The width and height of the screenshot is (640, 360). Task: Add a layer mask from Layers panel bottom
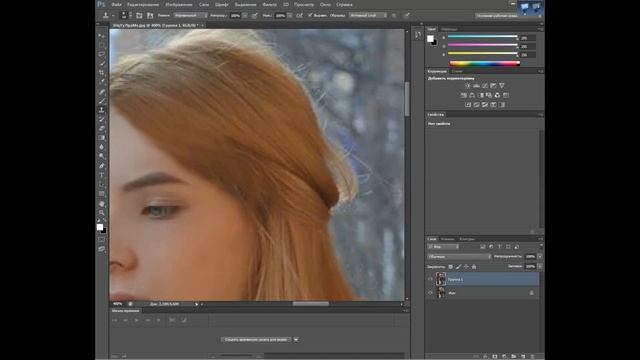point(495,356)
